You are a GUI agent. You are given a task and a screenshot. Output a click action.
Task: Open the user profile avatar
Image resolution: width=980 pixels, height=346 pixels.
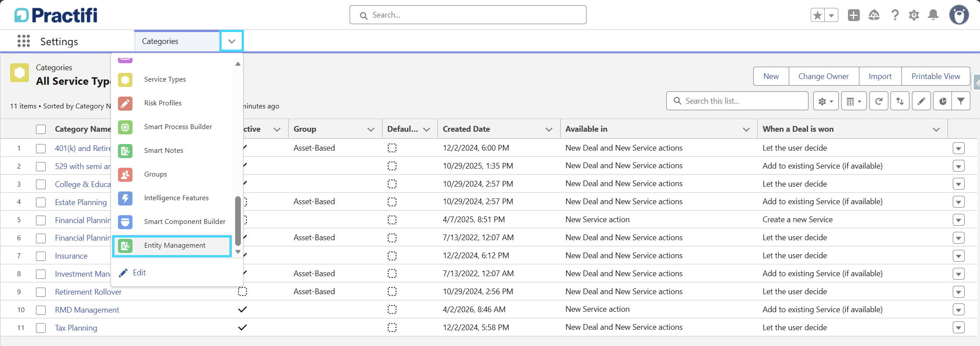pos(959,15)
